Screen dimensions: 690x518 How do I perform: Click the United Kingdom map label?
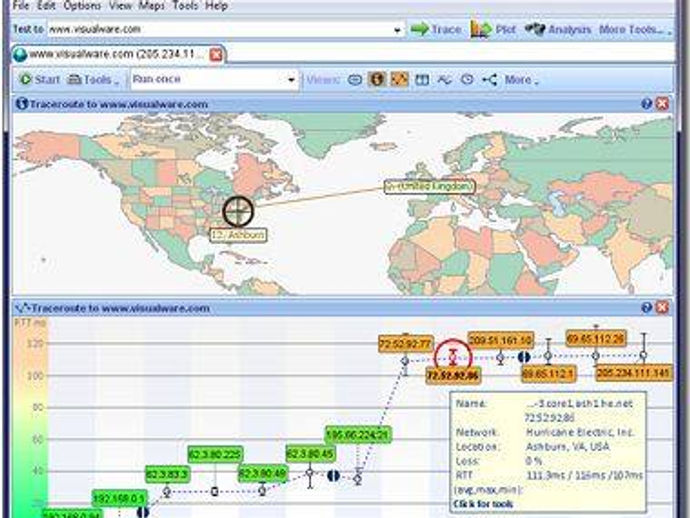pyautogui.click(x=429, y=187)
